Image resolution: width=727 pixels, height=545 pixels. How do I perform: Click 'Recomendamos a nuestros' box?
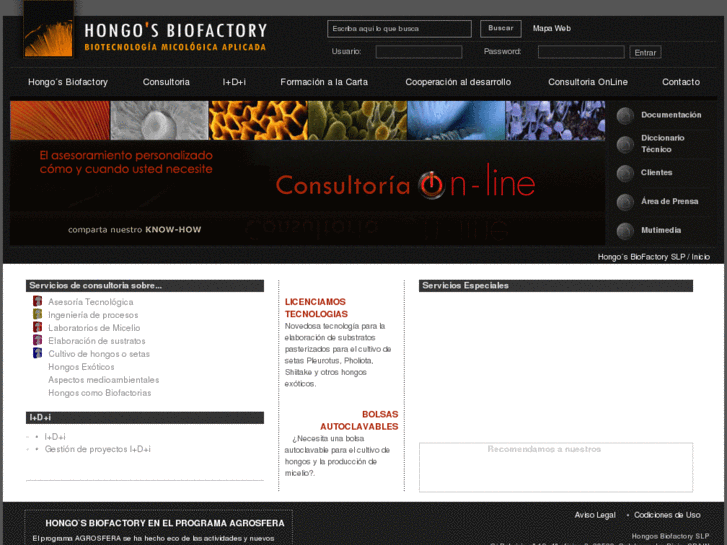coord(556,467)
